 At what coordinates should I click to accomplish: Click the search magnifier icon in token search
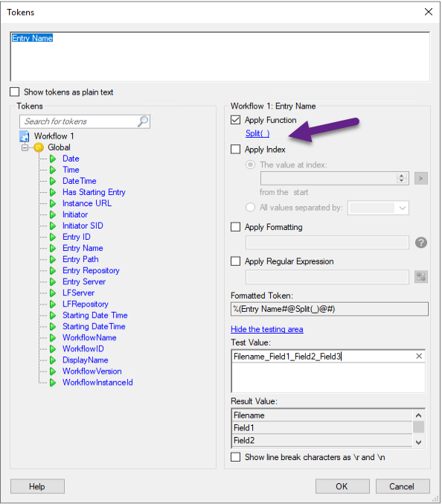[x=143, y=121]
